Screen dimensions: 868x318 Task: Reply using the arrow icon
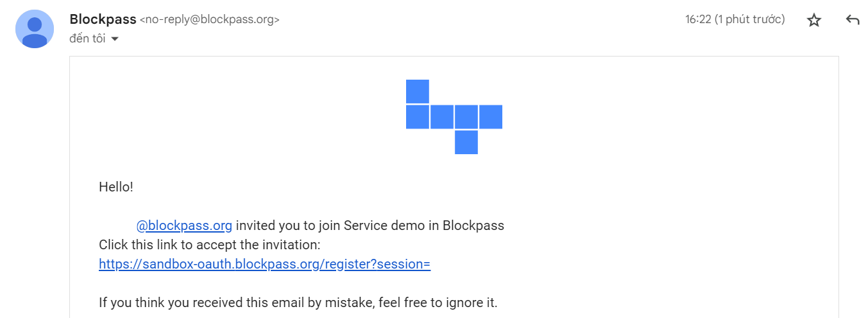pyautogui.click(x=853, y=20)
